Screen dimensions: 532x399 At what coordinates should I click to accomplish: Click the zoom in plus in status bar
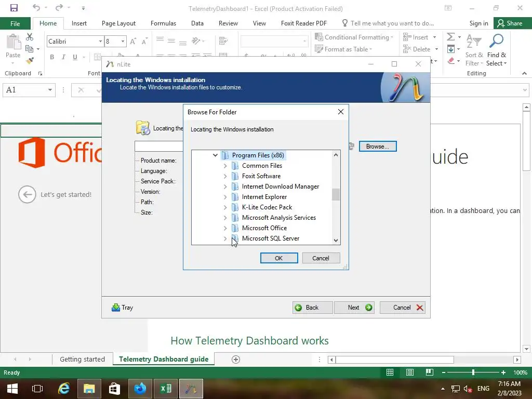(x=503, y=373)
